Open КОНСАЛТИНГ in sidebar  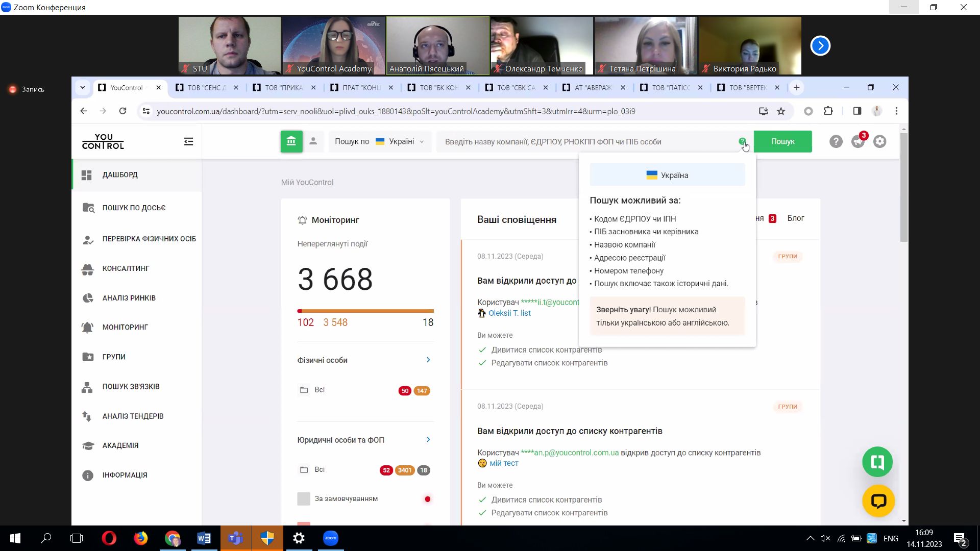[x=137, y=268]
